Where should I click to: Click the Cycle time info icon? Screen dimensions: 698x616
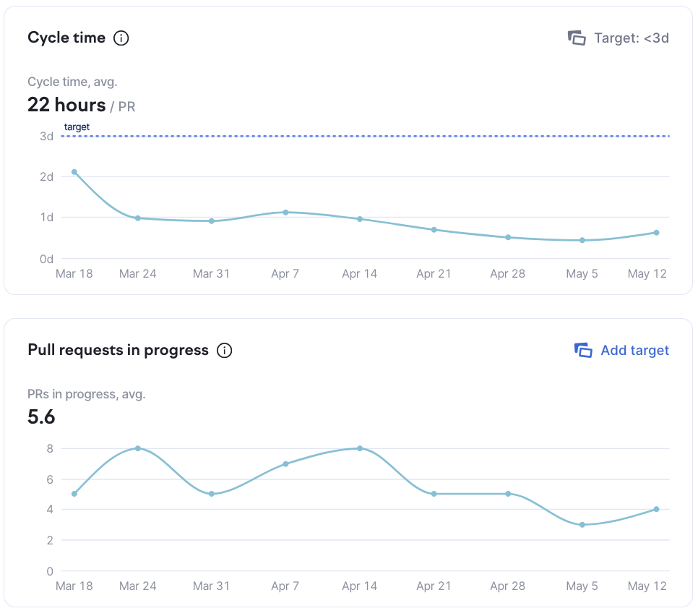pos(121,38)
